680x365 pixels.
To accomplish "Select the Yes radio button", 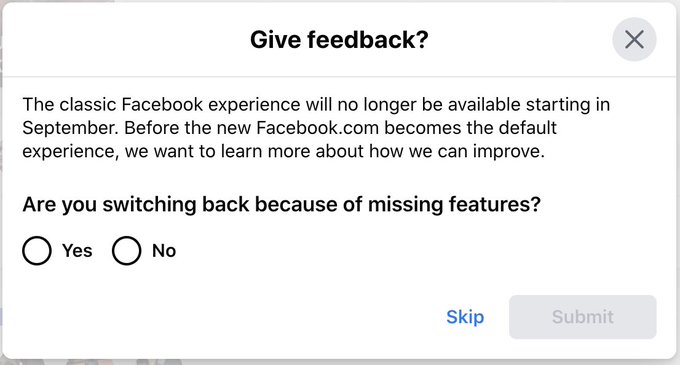I will pyautogui.click(x=37, y=251).
